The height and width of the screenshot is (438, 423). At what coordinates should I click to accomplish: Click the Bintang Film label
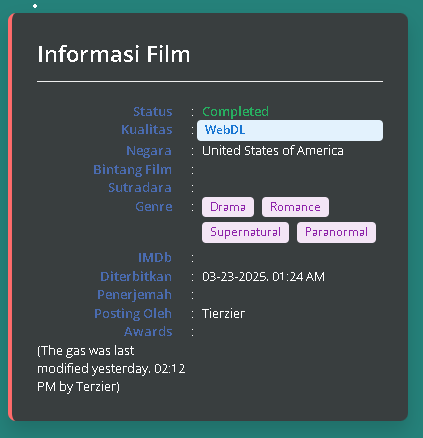point(132,170)
